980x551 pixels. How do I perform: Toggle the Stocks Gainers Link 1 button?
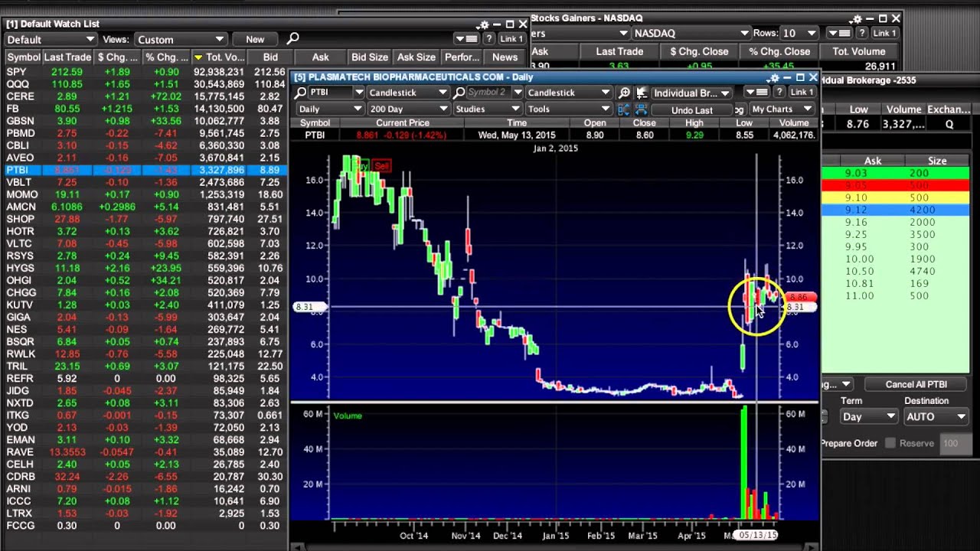tap(884, 33)
